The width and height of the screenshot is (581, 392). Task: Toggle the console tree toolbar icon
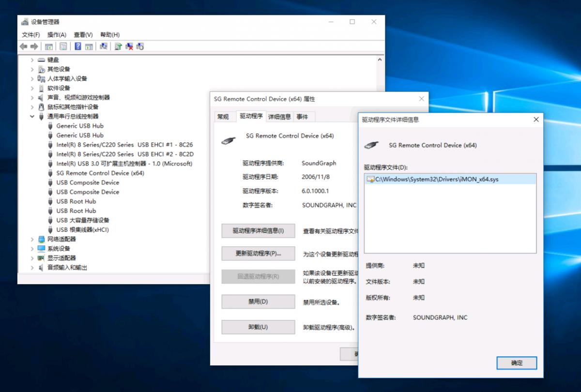point(49,46)
